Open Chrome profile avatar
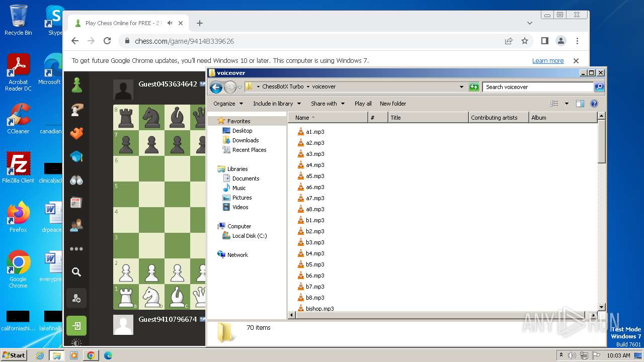644x362 pixels. tap(561, 41)
